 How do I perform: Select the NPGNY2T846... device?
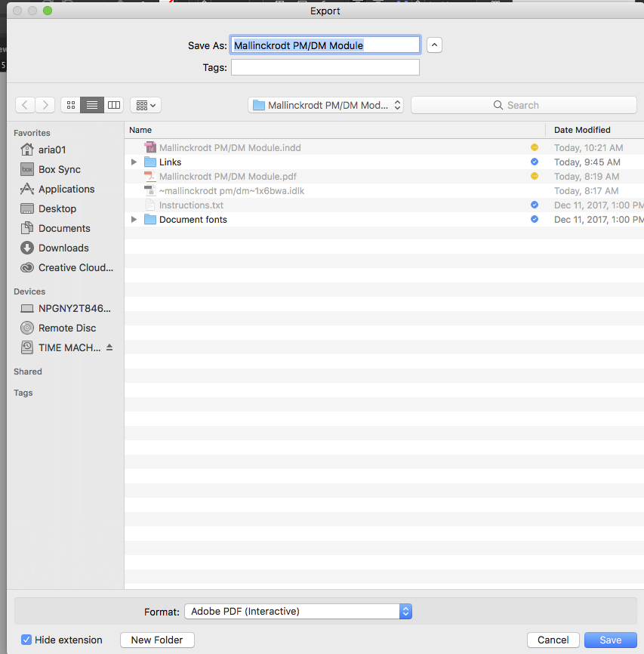pyautogui.click(x=66, y=308)
